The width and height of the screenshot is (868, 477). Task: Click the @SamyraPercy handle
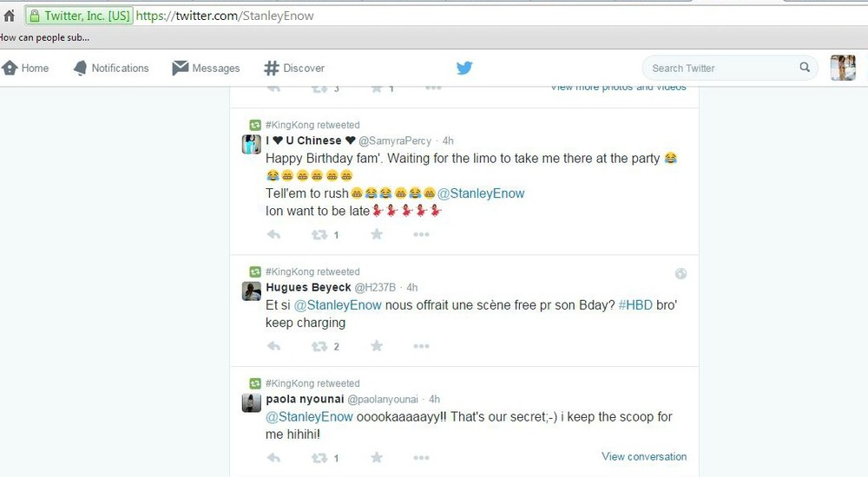pos(395,140)
